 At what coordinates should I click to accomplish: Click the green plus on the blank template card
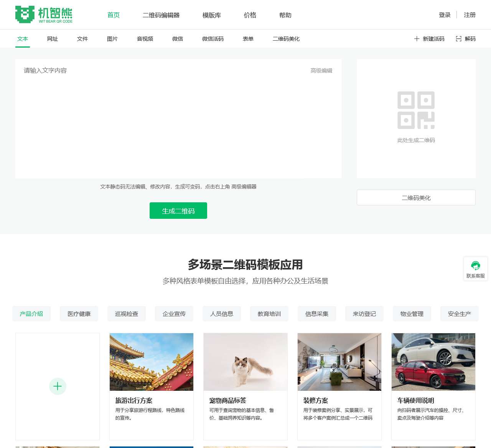[58, 386]
